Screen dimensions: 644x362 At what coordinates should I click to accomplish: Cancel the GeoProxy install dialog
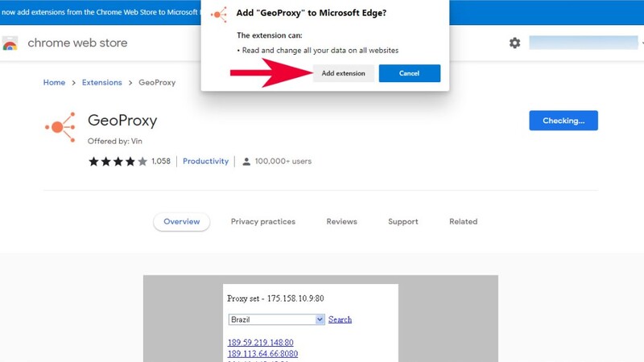point(410,73)
